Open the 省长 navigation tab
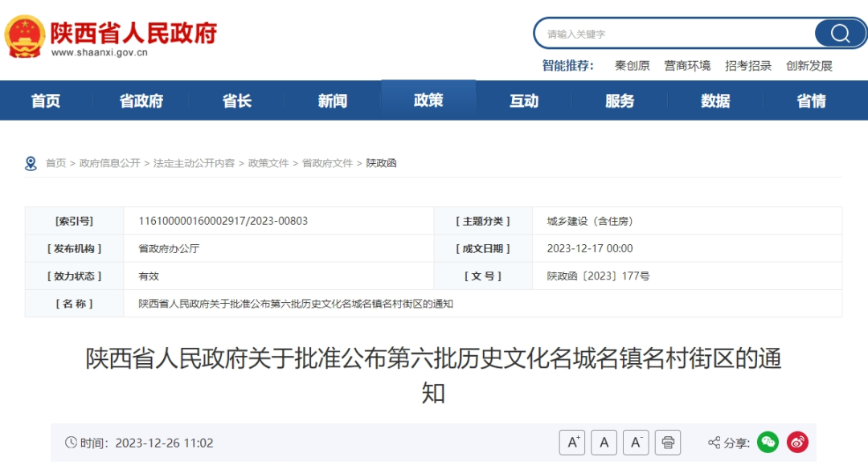The image size is (868, 474). click(237, 100)
